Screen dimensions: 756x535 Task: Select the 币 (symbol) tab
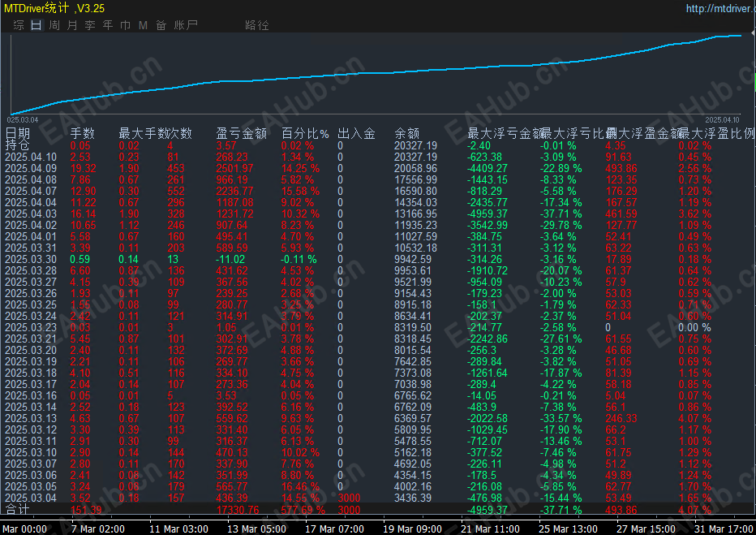pyautogui.click(x=126, y=25)
